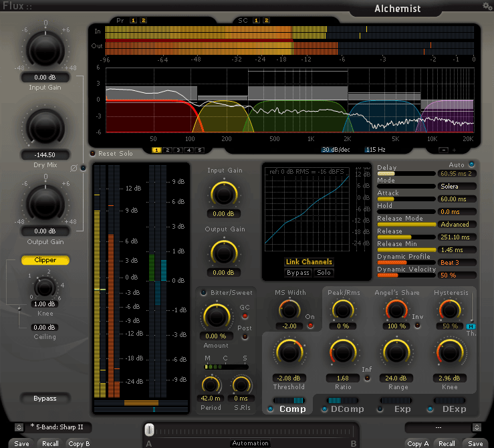The width and height of the screenshot is (494, 448).
Task: Open preset A arrows selector
Action: [19, 427]
